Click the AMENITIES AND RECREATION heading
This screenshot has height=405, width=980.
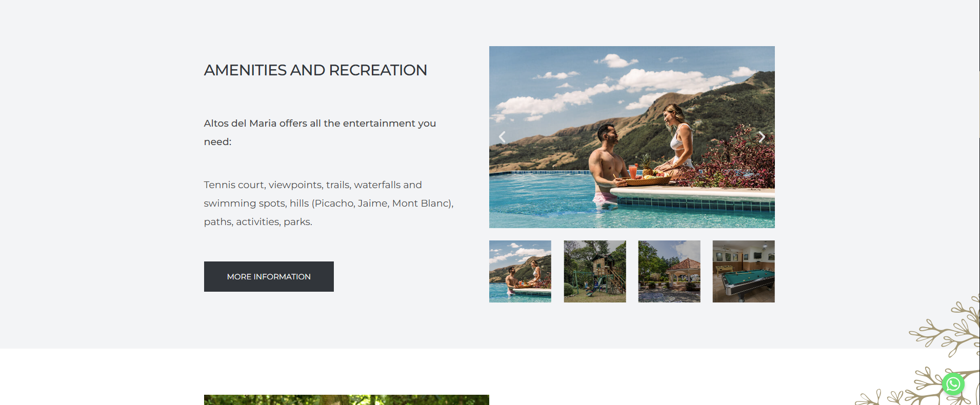tap(315, 70)
